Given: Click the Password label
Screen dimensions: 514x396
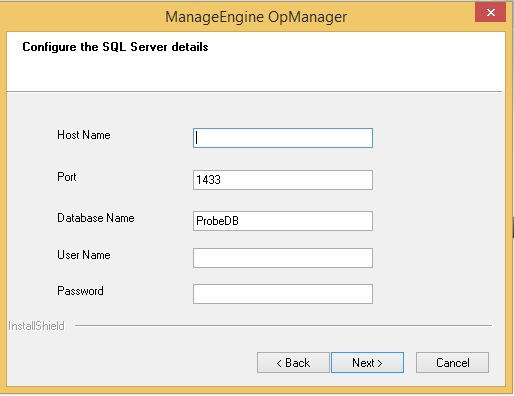Looking at the screenshot, I should pos(80,291).
